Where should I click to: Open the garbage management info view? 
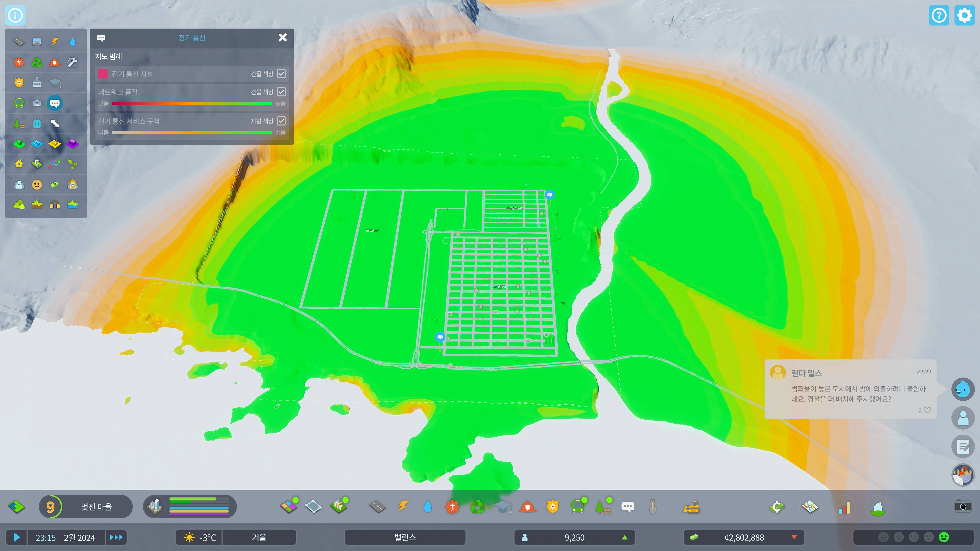point(37,62)
